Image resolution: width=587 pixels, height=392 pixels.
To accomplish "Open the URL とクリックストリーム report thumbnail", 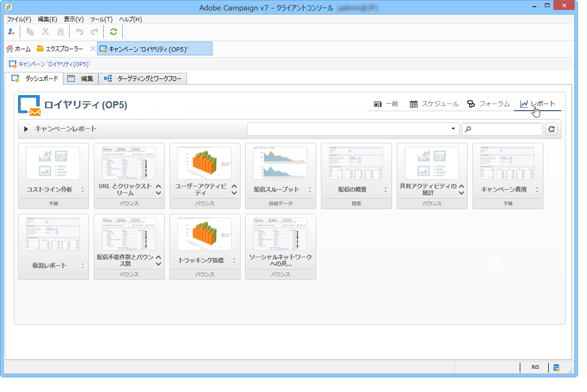I will coord(129,163).
